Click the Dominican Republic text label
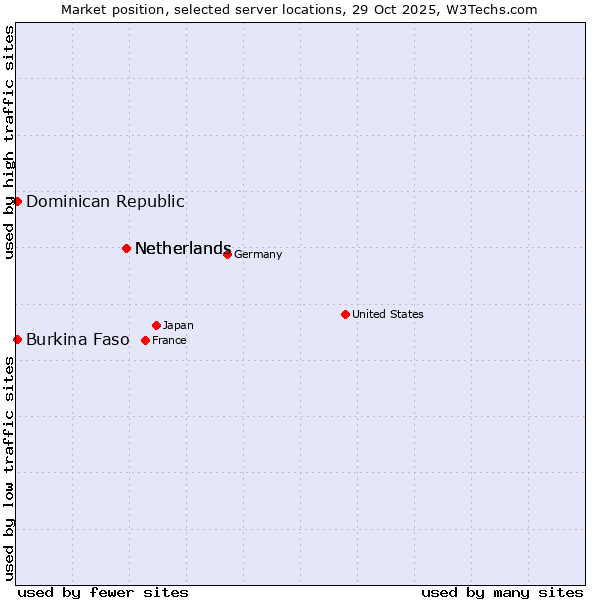 (x=105, y=201)
